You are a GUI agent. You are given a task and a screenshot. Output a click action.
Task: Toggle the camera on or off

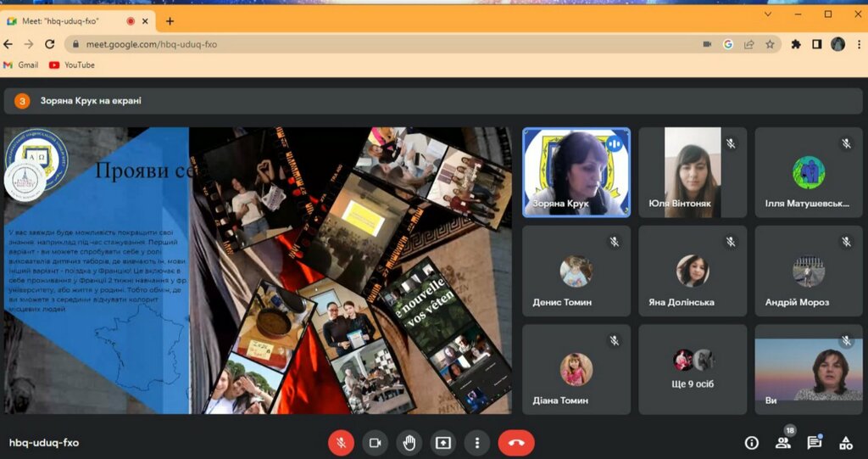(375, 442)
